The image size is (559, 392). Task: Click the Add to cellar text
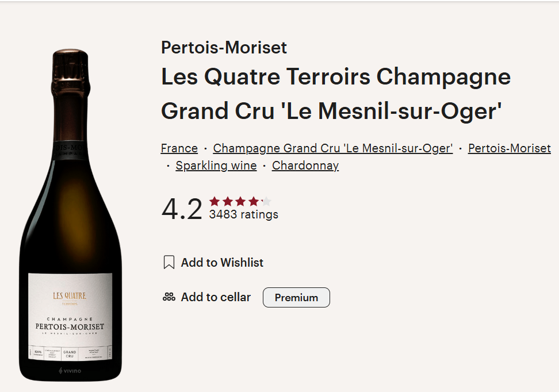tap(216, 297)
